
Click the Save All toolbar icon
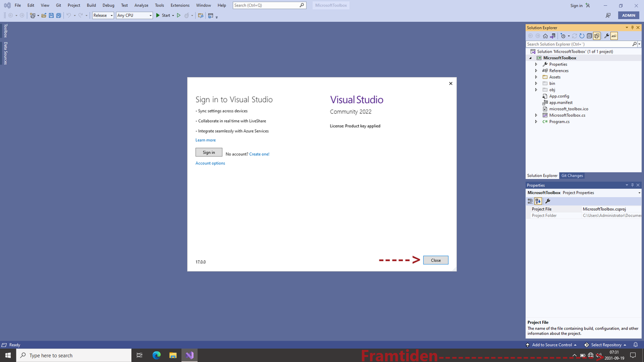click(59, 16)
